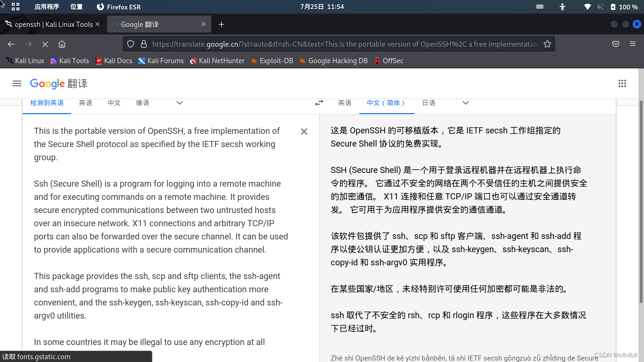
Task: Open the Exploit-DB bookmark
Action: point(272,60)
